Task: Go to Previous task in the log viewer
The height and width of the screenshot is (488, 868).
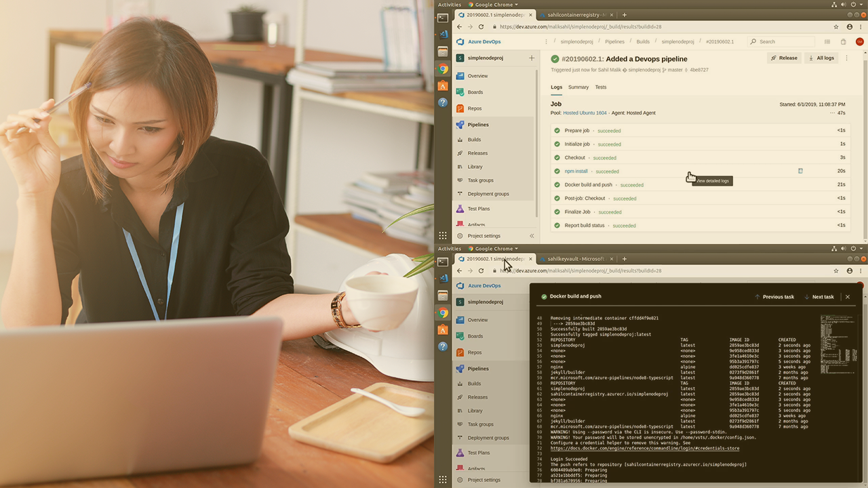Action: [774, 297]
